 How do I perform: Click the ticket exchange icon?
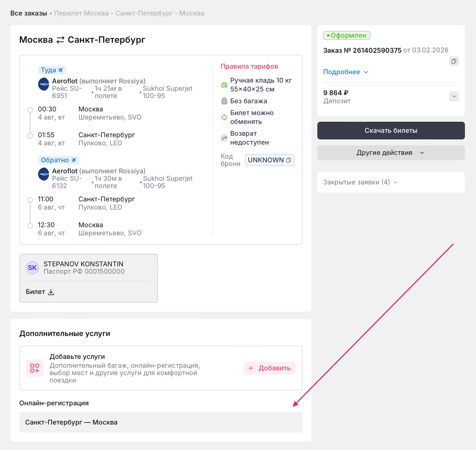(x=224, y=117)
